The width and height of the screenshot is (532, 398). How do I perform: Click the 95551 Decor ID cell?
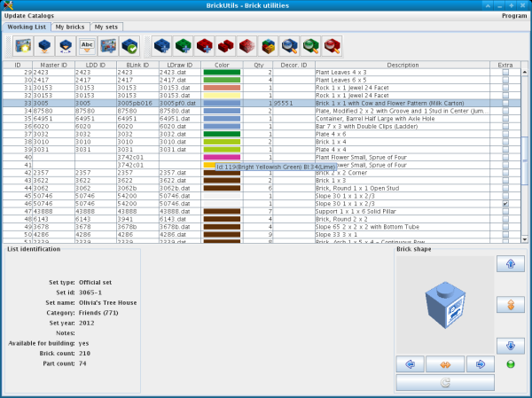pos(293,103)
